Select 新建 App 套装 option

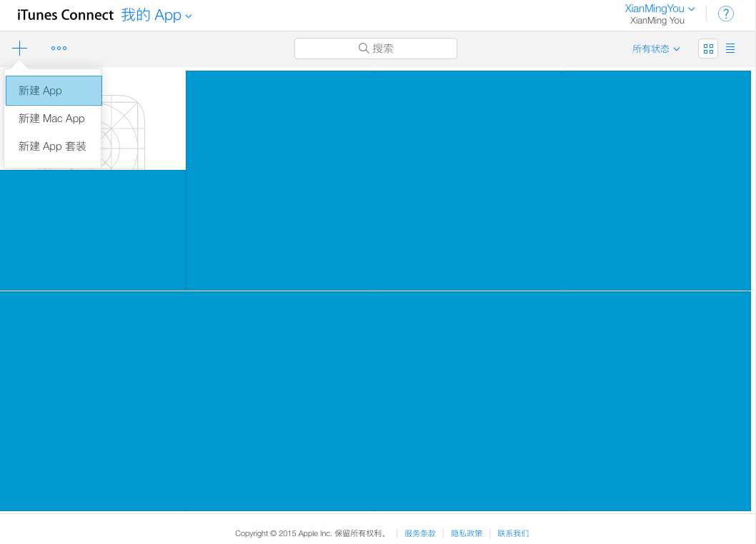coord(52,146)
